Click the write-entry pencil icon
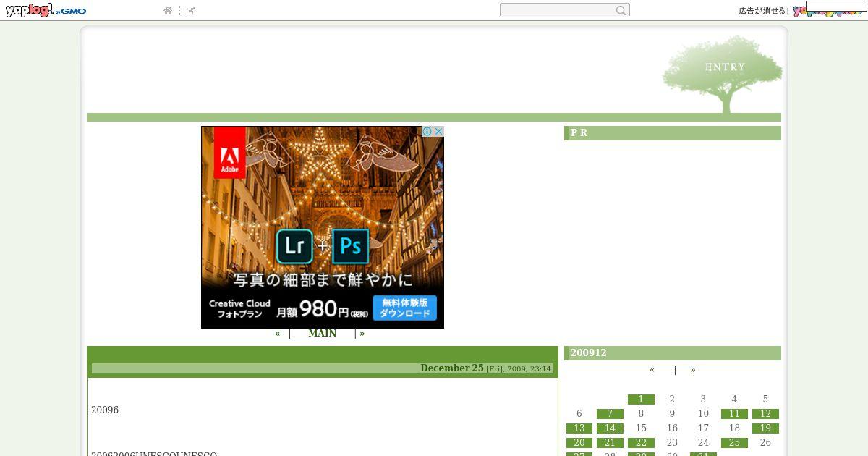Image resolution: width=868 pixels, height=456 pixels. [190, 11]
